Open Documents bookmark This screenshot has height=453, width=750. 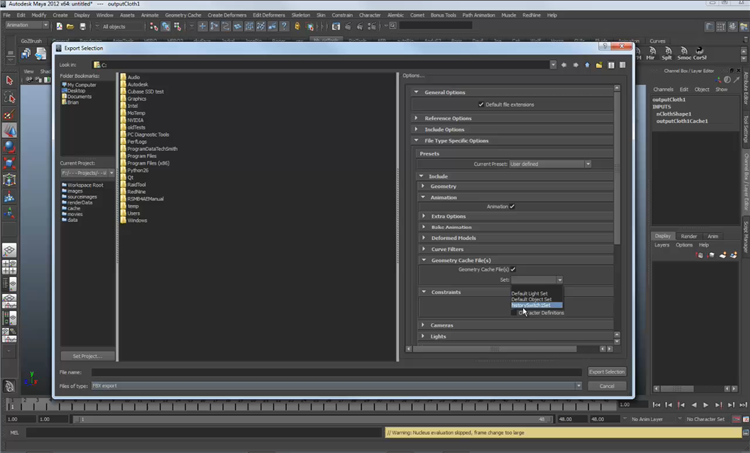77,97
